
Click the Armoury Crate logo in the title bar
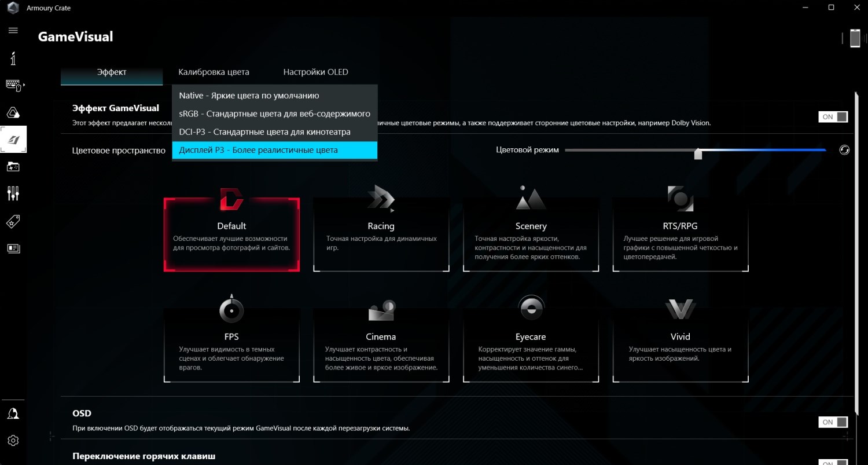point(13,8)
